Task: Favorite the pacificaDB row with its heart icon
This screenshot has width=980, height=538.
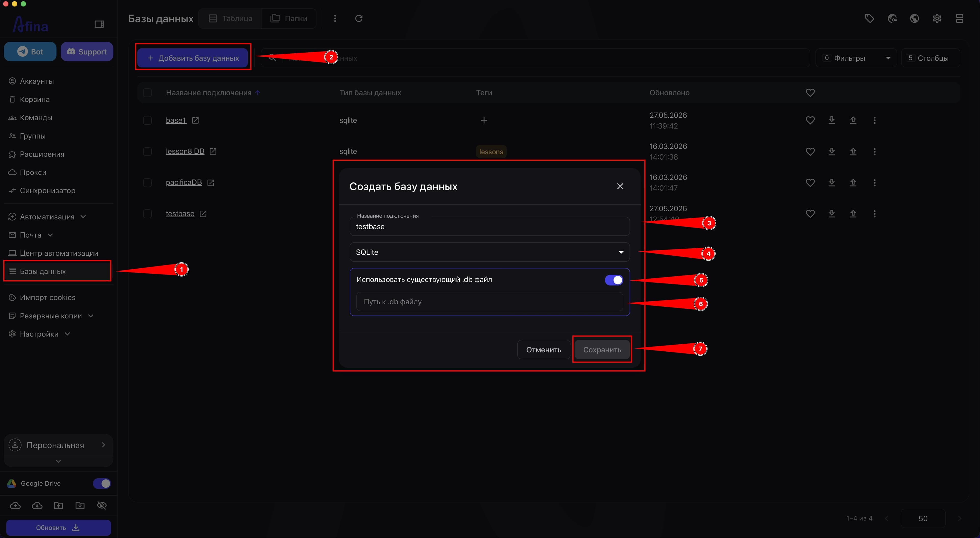Action: coord(810,183)
